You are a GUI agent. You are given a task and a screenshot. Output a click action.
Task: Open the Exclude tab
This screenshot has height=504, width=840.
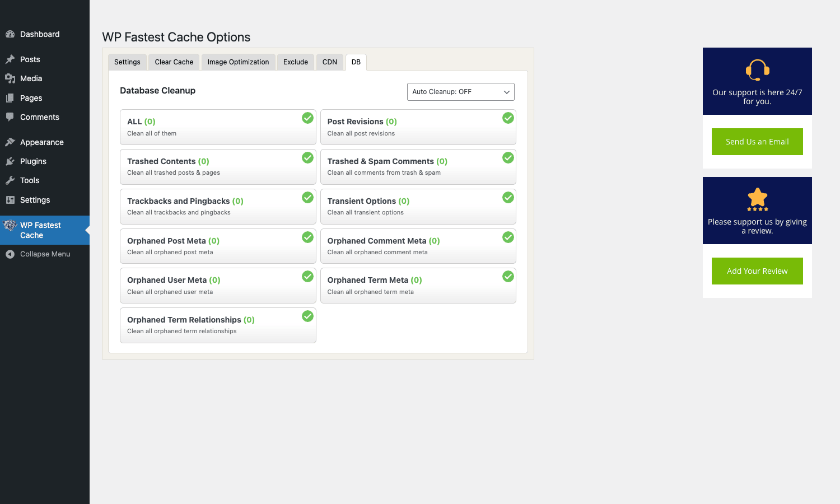[296, 62]
